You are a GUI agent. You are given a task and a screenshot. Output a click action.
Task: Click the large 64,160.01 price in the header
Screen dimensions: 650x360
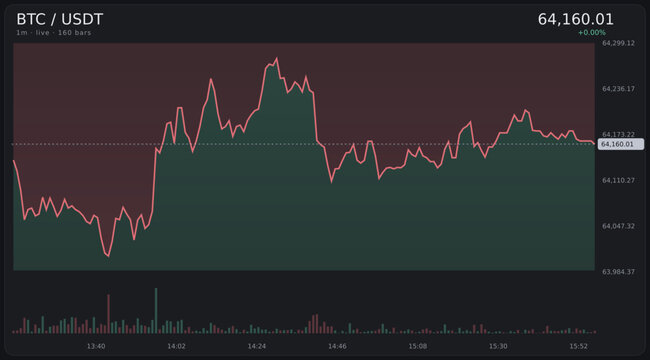tap(575, 19)
